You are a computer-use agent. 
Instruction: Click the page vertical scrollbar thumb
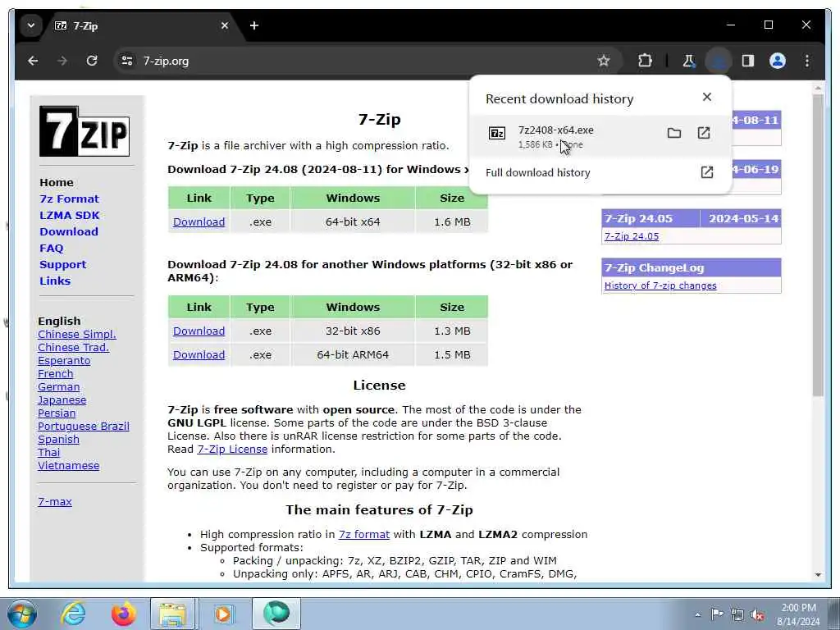818,245
